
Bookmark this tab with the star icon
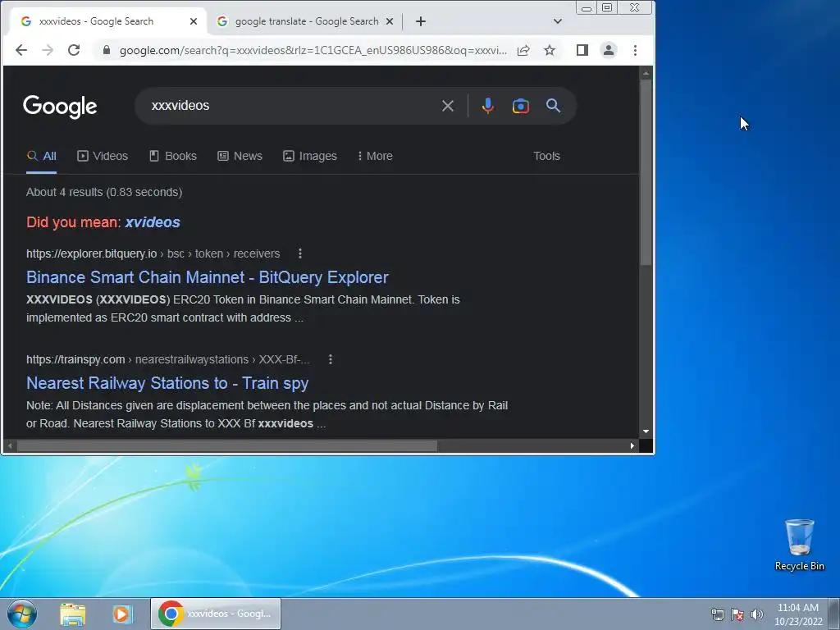(550, 50)
